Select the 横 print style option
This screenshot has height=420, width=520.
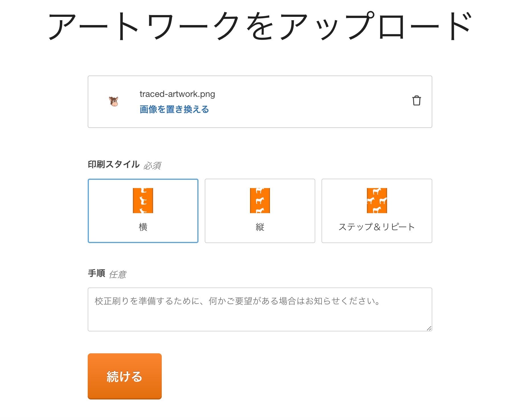tap(143, 211)
